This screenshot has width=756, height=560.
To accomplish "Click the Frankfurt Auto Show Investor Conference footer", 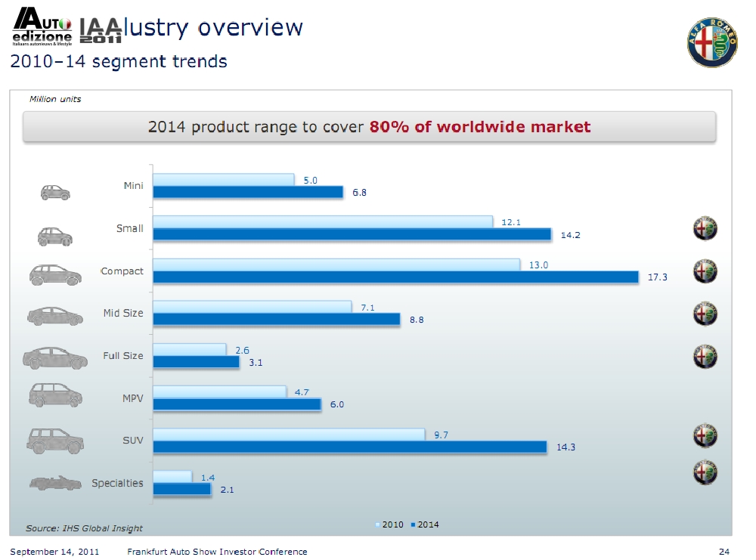I will (x=218, y=552).
